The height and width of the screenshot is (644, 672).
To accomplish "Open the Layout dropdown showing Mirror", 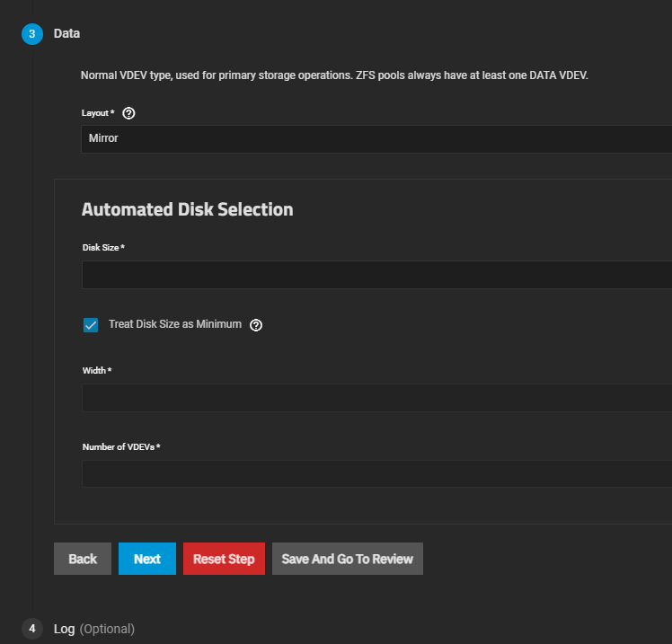I will coord(376,139).
